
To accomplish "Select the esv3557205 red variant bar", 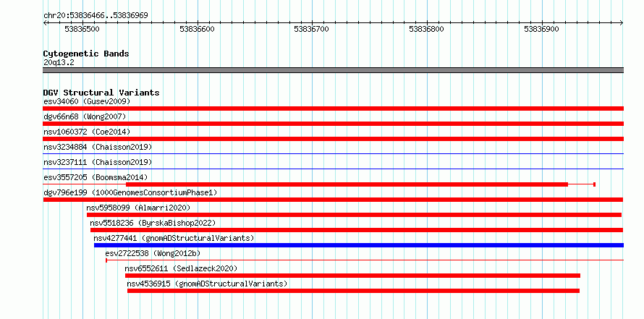I will click(347, 184).
